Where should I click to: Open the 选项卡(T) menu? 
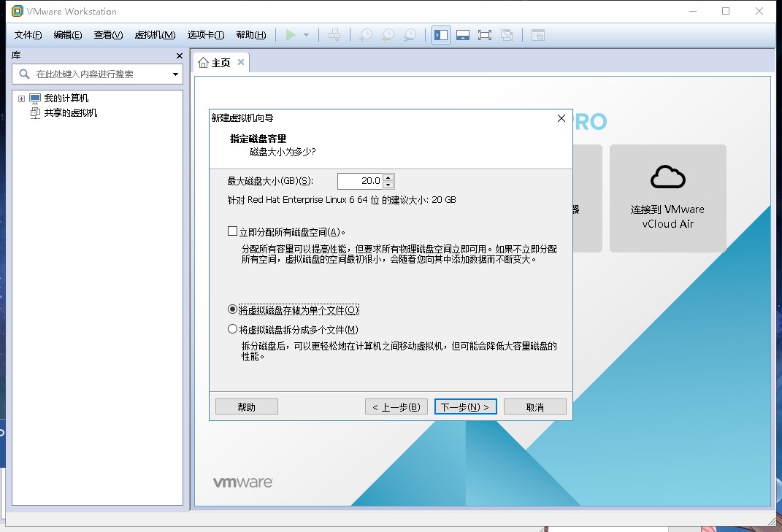[x=206, y=35]
